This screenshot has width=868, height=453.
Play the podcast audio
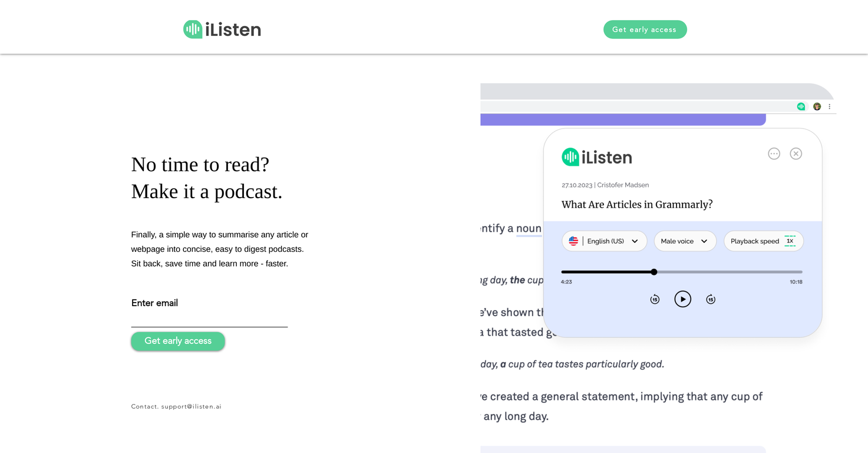pos(682,299)
